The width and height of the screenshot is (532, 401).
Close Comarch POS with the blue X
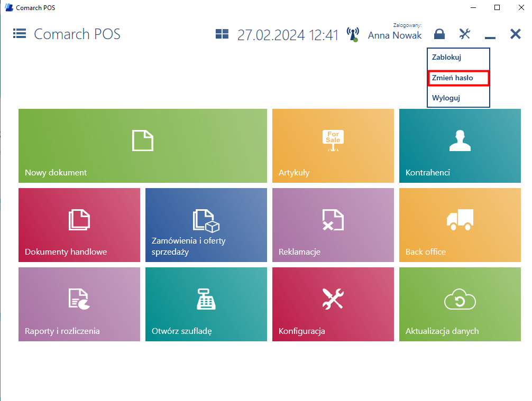[x=516, y=34]
